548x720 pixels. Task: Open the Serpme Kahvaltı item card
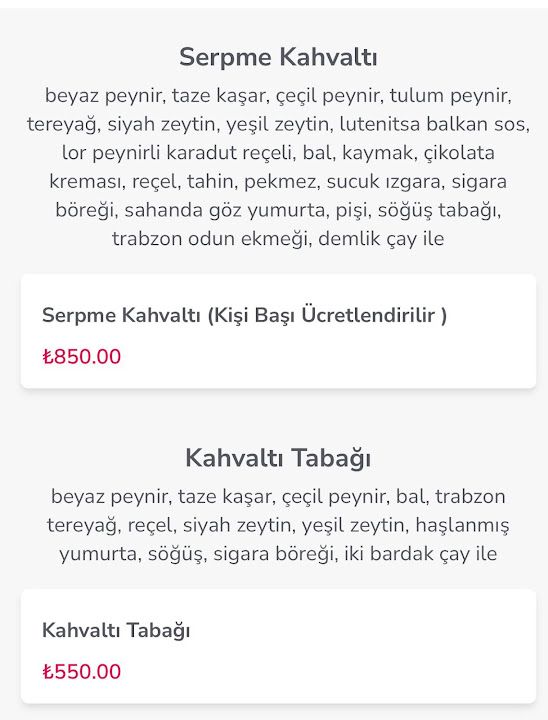pos(278,331)
